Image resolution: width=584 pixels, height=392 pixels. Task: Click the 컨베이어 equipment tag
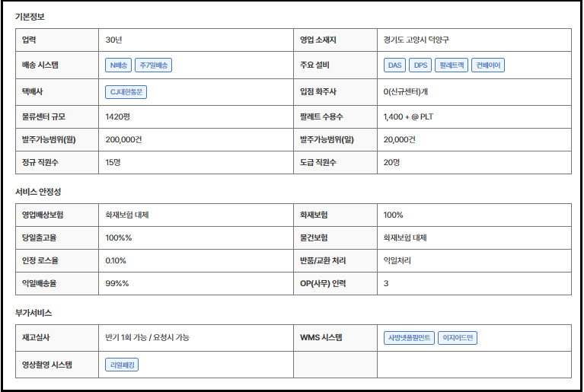[487, 65]
